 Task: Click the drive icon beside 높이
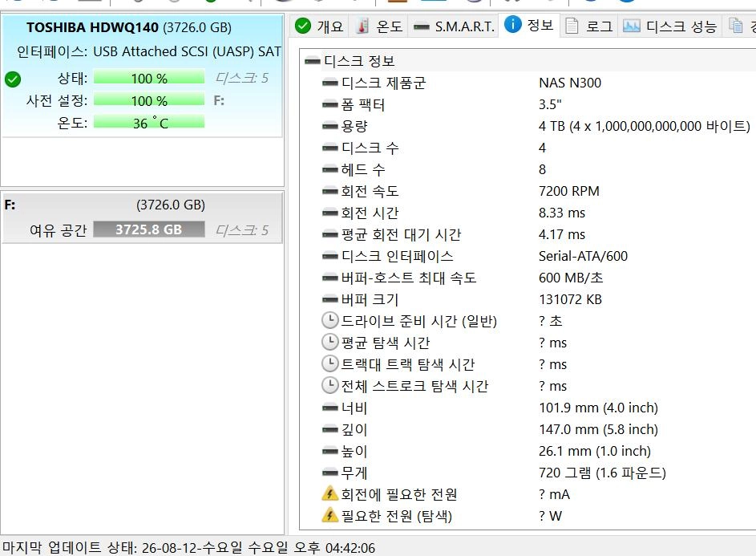329,452
